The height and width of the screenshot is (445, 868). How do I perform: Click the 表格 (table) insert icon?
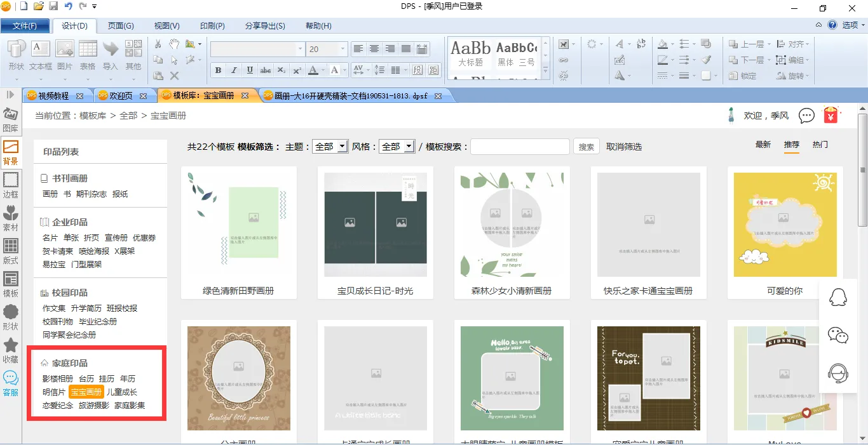pyautogui.click(x=88, y=55)
